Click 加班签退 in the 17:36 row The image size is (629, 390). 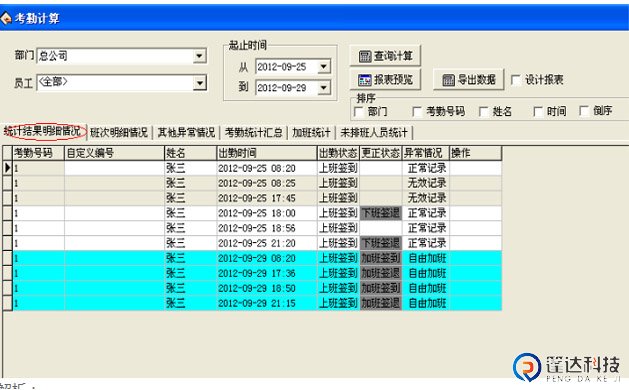(381, 273)
